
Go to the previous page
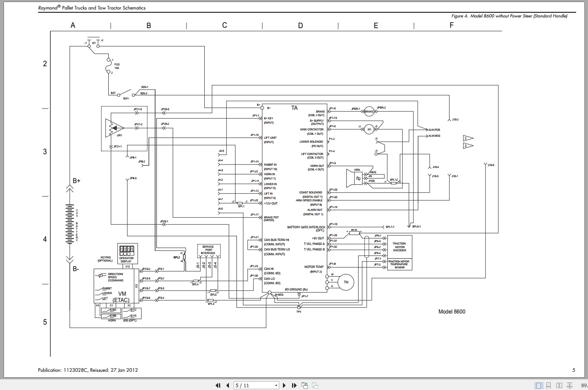point(228,385)
